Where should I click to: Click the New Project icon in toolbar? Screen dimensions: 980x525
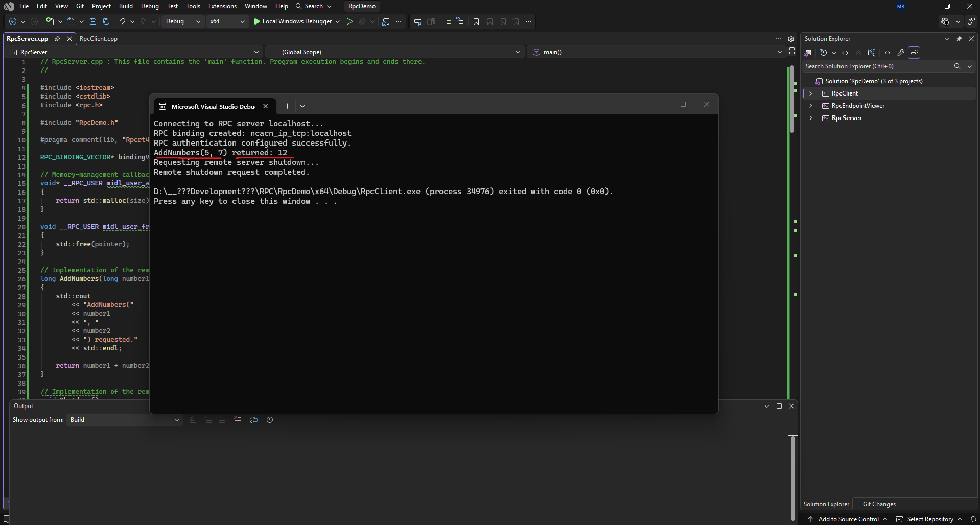(x=50, y=21)
